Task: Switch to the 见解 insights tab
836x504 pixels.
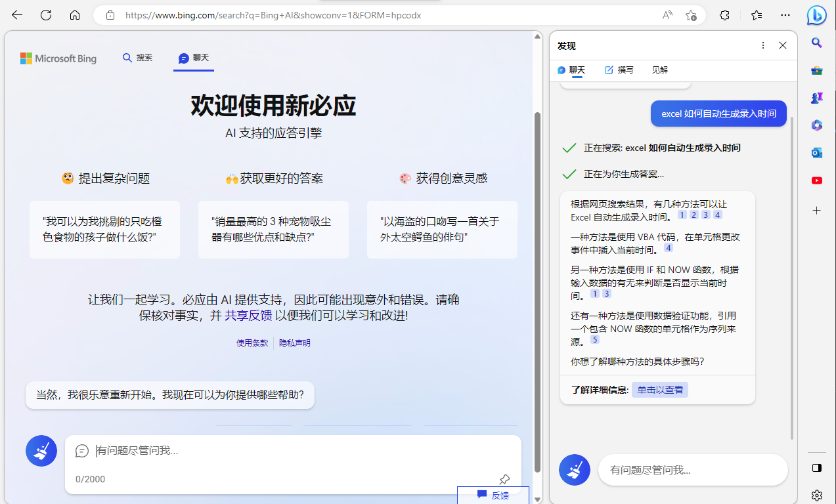Action: (x=659, y=70)
